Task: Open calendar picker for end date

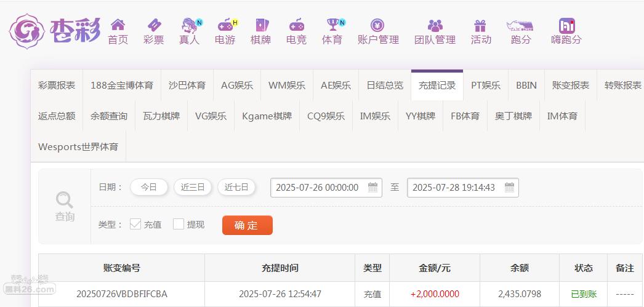Action: point(509,188)
